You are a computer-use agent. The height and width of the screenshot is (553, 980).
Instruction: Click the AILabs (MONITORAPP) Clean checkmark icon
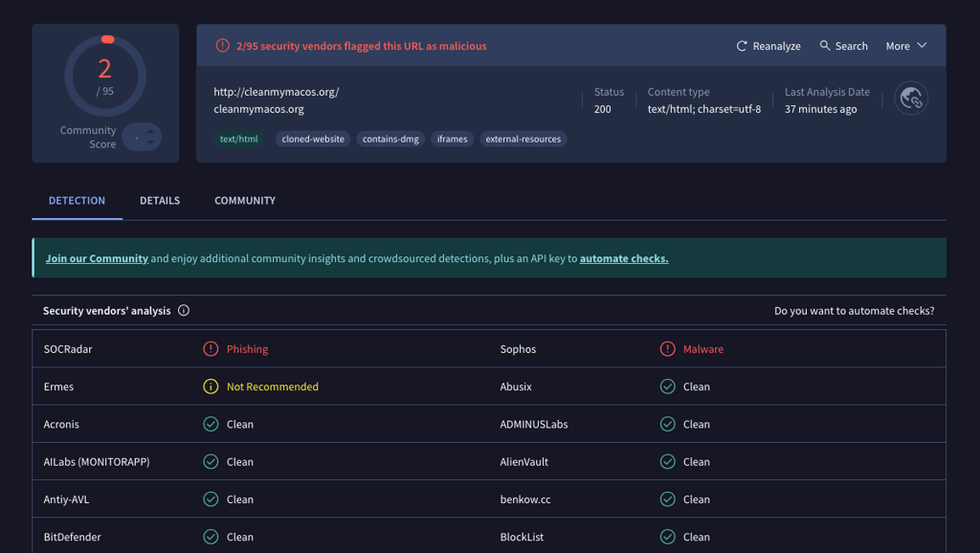[x=211, y=462]
